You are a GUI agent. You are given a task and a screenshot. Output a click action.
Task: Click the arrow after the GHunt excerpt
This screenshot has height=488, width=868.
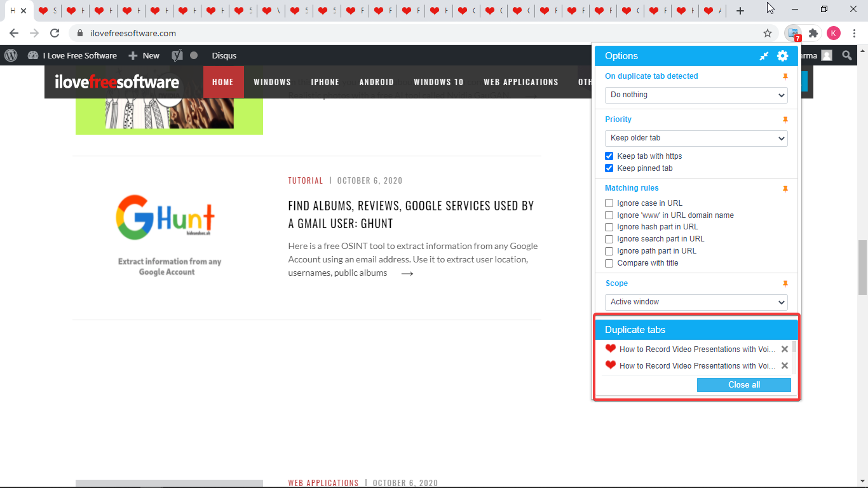tap(407, 273)
